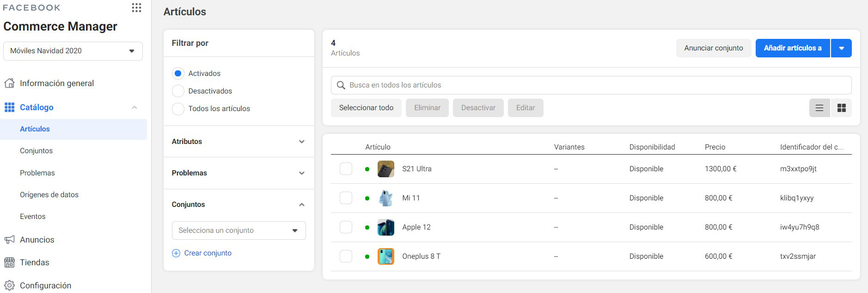Click the Identificador del c... column header

pos(812,147)
